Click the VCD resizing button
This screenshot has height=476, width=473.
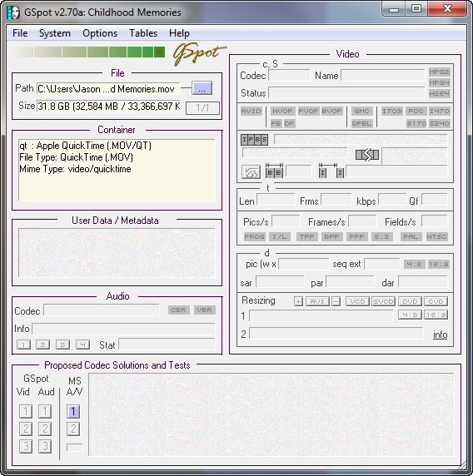click(357, 301)
